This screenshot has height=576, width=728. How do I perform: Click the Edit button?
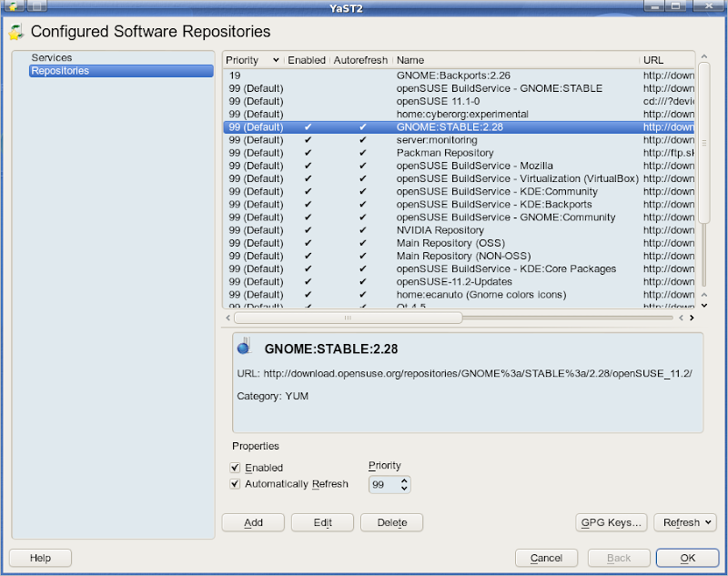click(x=322, y=522)
